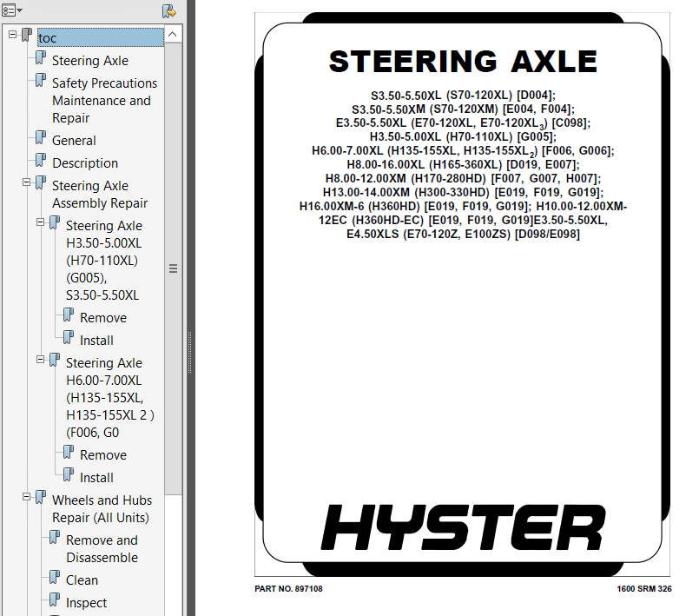The image size is (699, 616).
Task: Click the E4.50XLS (E70-120Z, E100ZS) [D098/E098] line
Action: pos(463,234)
